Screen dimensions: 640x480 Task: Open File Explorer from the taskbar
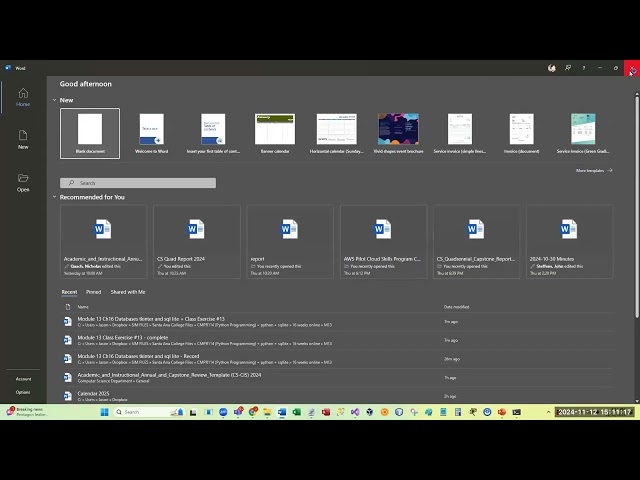click(x=267, y=412)
